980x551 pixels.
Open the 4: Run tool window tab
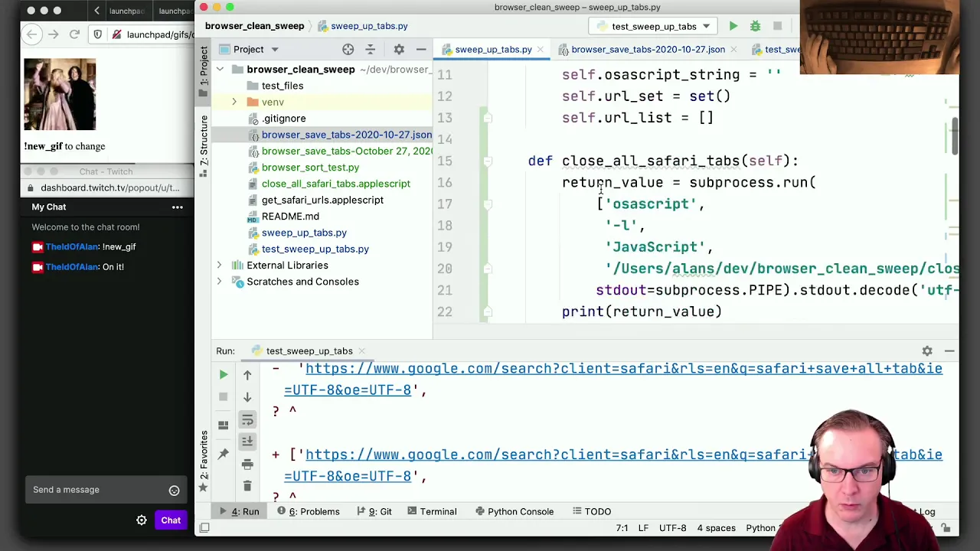[x=240, y=512]
